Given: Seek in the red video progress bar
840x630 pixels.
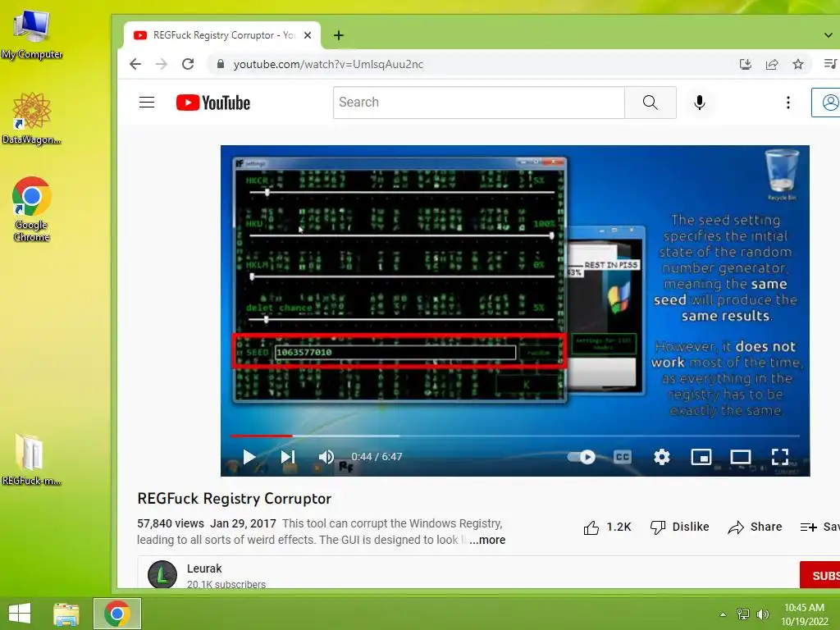Looking at the screenshot, I should [515, 436].
